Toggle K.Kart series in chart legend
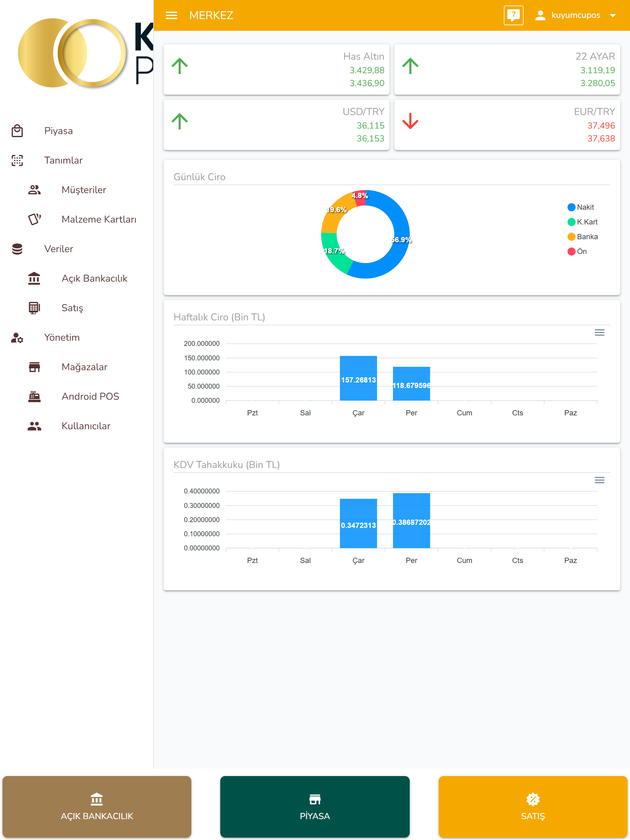 point(582,222)
